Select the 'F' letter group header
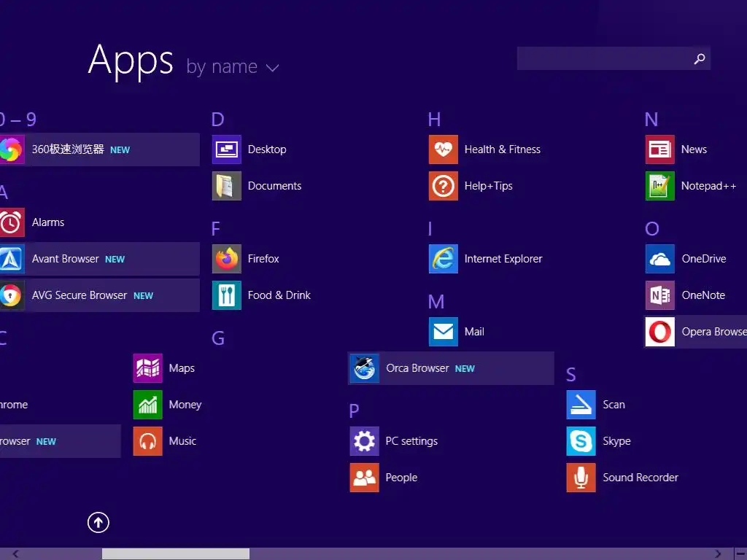The height and width of the screenshot is (560, 747). click(x=216, y=229)
